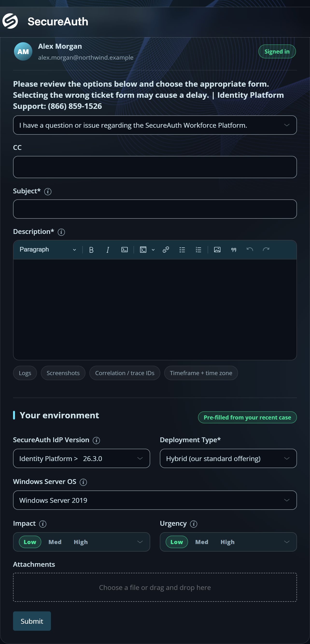Screen dimensions: 310x644
Task: Show Subject field info tooltip icon
Action: [x=48, y=191]
